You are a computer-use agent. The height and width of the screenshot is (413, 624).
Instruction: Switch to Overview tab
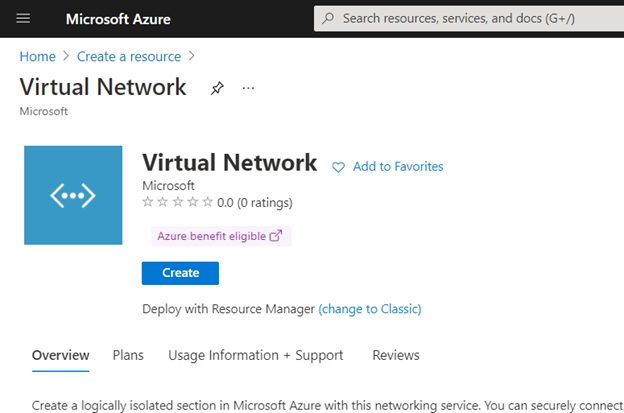[x=60, y=355]
